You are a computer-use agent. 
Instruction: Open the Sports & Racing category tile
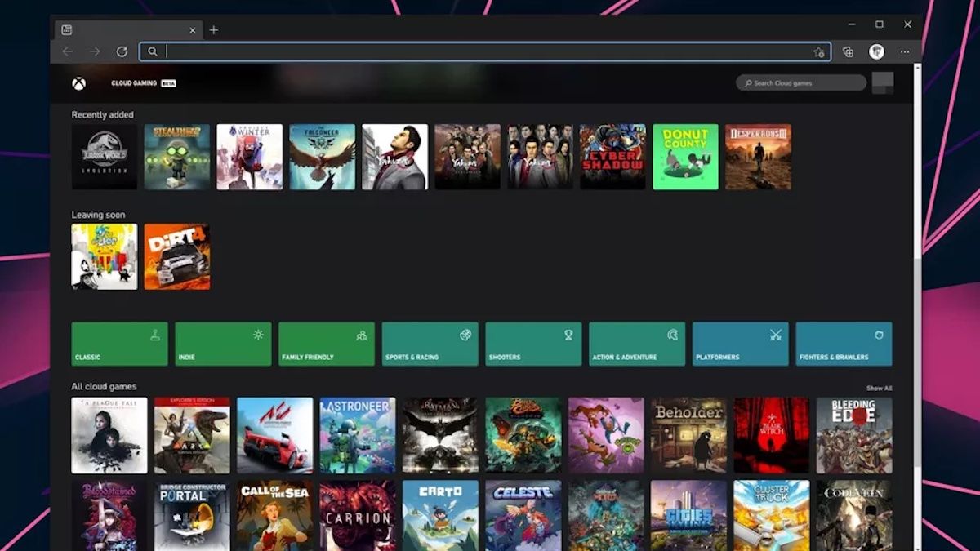click(x=430, y=344)
